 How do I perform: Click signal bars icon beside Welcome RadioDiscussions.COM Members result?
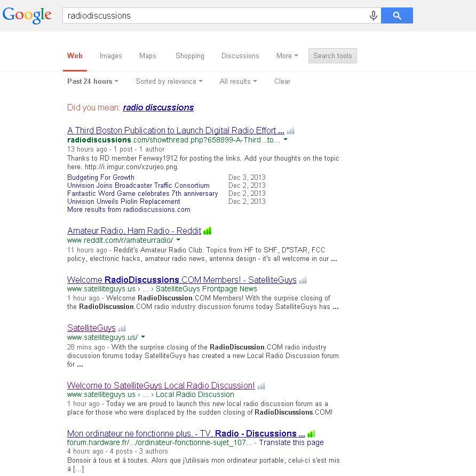[x=303, y=280]
